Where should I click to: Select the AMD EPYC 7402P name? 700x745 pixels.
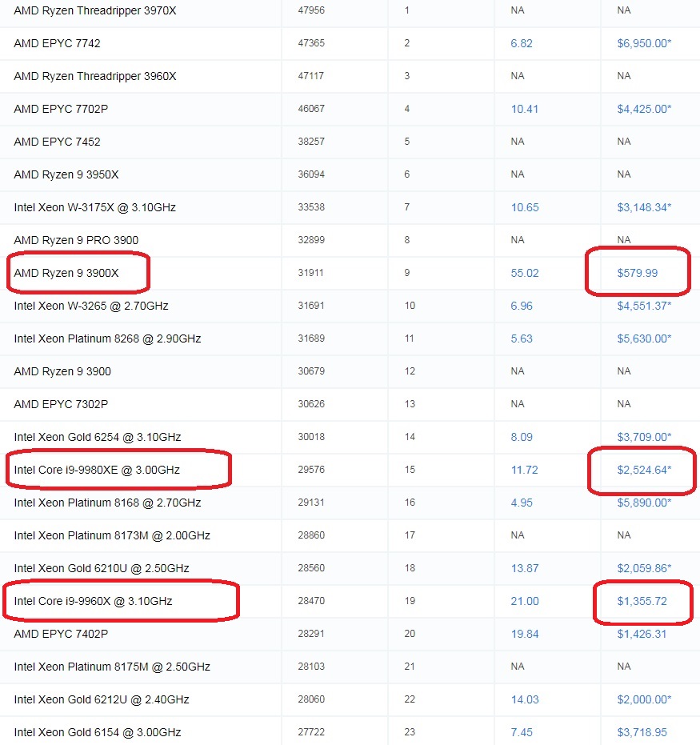[61, 633]
